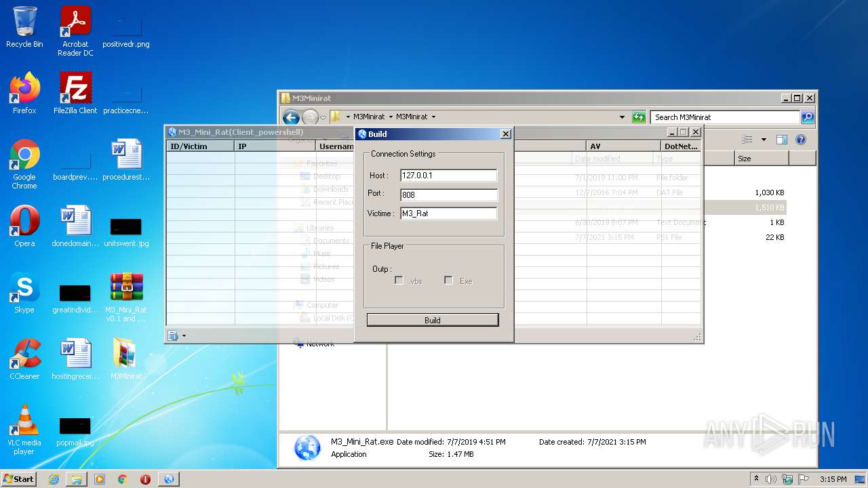Open popmail.jpg desktop file
The width and height of the screenshot is (868, 488).
pyautogui.click(x=75, y=431)
